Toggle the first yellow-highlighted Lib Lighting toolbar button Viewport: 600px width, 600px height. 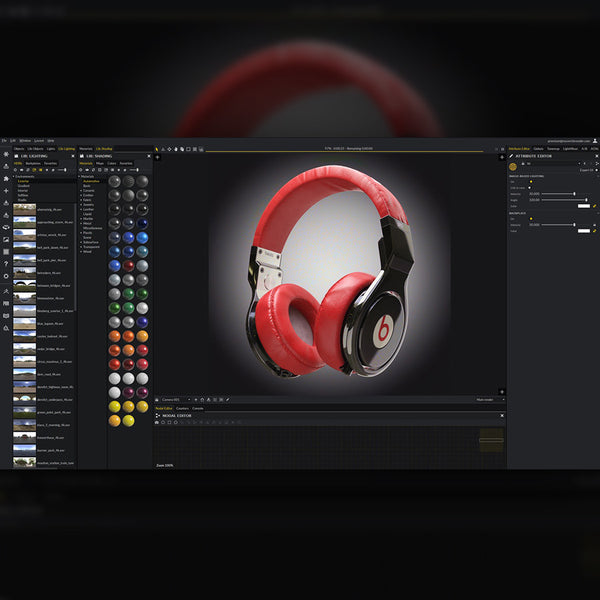[34, 170]
